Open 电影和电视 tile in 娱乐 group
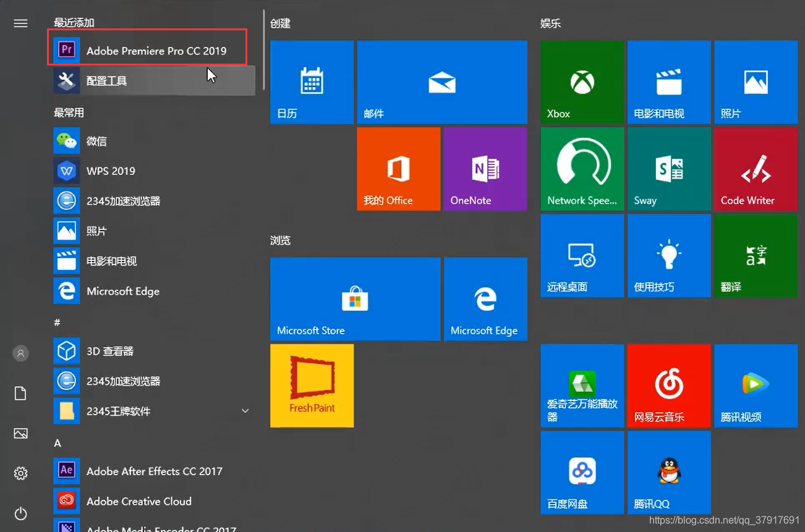 point(669,82)
